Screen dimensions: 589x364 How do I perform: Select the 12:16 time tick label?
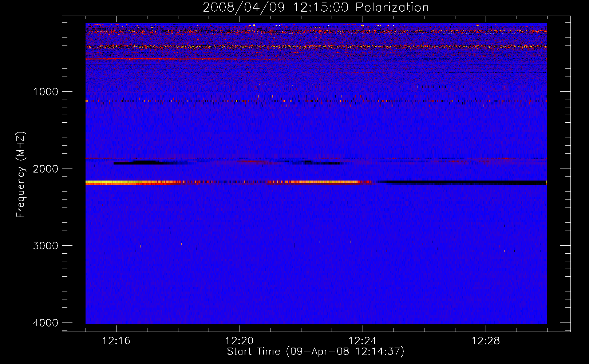116,341
